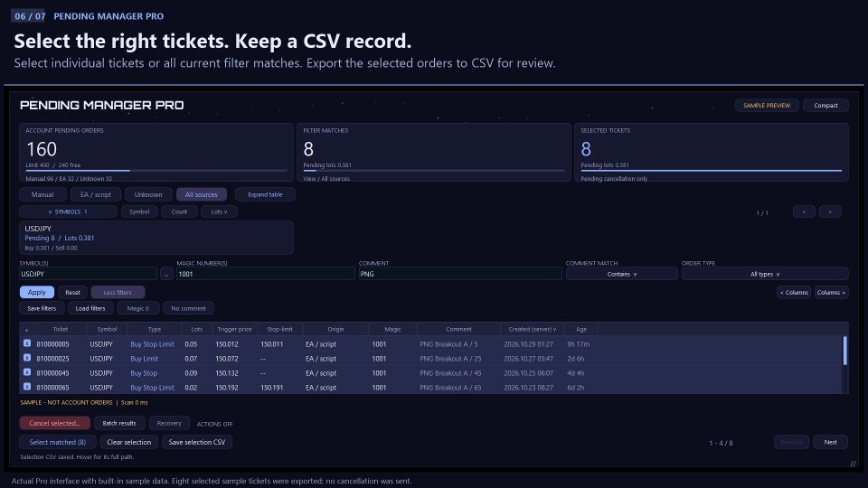Image resolution: width=868 pixels, height=488 pixels.
Task: Click the Reset filters button
Action: tap(72, 292)
